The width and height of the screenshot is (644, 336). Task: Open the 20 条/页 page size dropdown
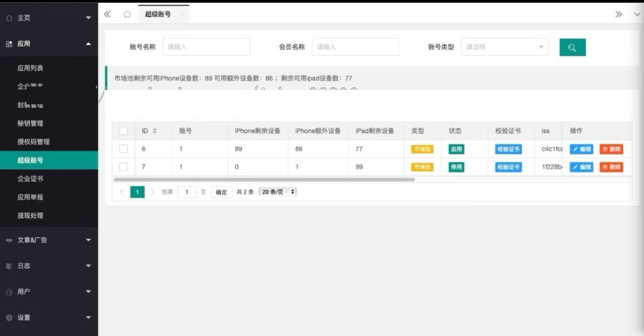pos(278,192)
